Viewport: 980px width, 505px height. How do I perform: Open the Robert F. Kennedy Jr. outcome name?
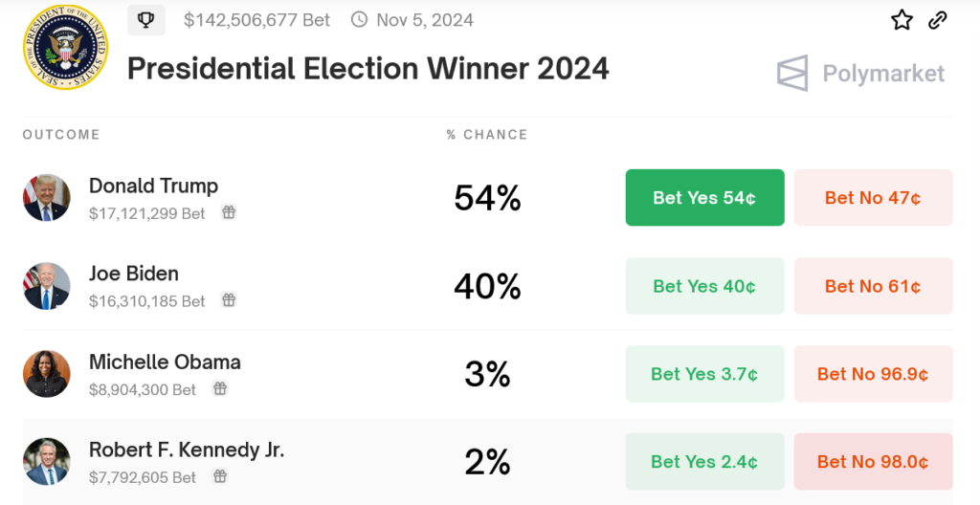pyautogui.click(x=187, y=450)
